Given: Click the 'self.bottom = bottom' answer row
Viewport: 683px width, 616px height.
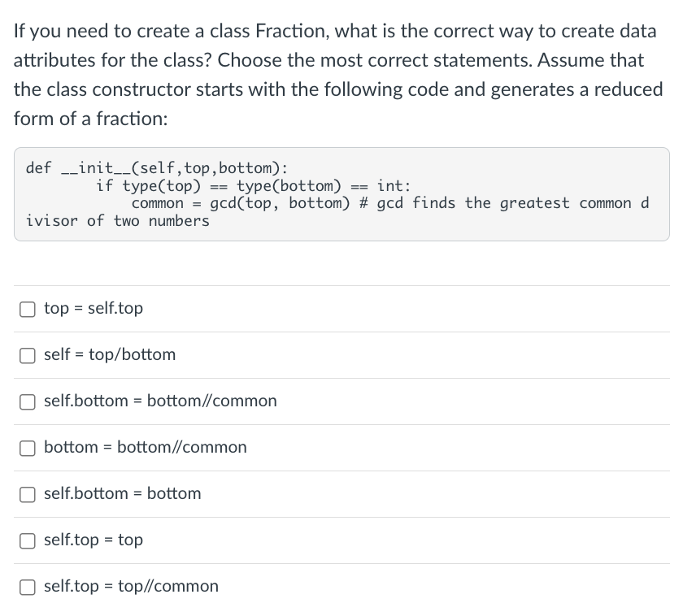Looking at the screenshot, I should pyautogui.click(x=120, y=494).
